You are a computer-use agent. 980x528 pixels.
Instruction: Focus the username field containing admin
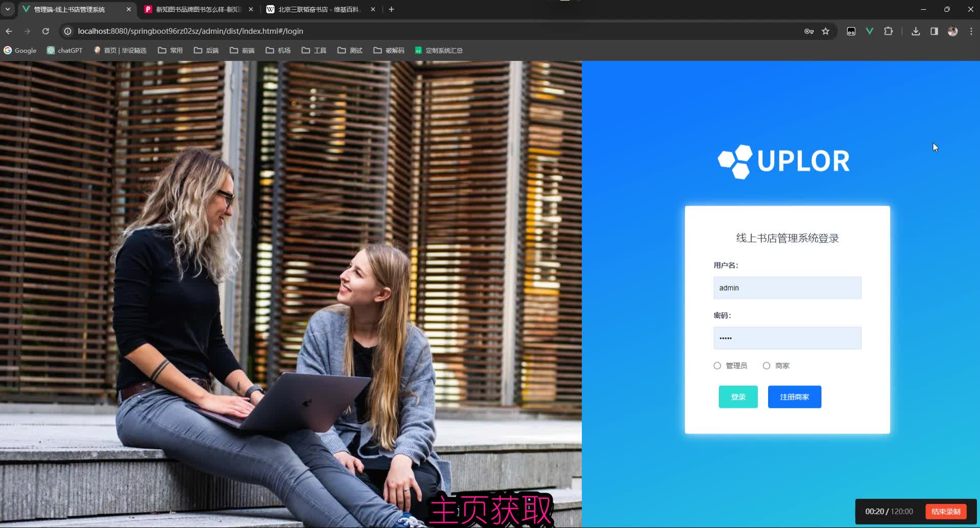(787, 288)
